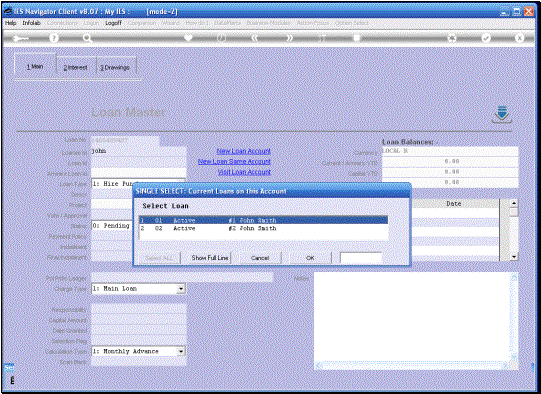Click the Visit Loan Account link
541x394 pixels.
click(244, 172)
